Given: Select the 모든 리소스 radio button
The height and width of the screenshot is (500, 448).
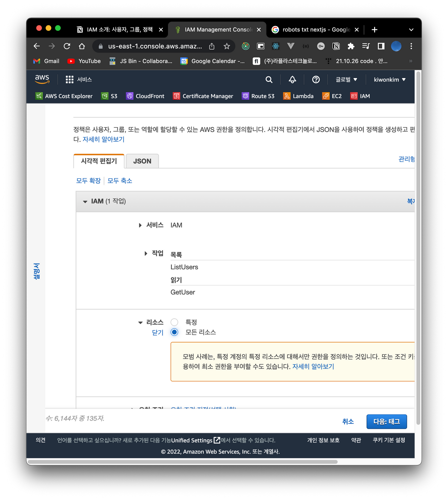Looking at the screenshot, I should [174, 332].
